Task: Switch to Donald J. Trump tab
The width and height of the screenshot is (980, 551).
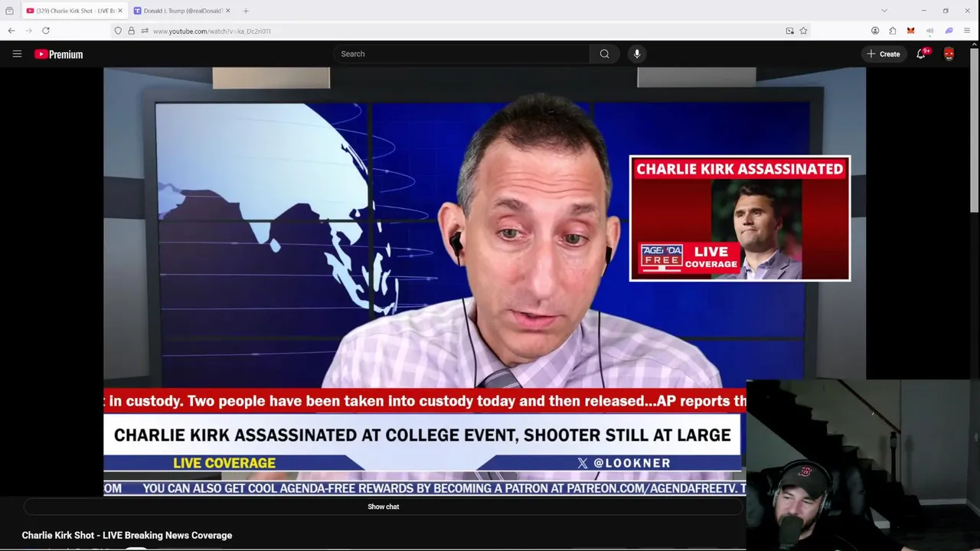Action: click(181, 11)
